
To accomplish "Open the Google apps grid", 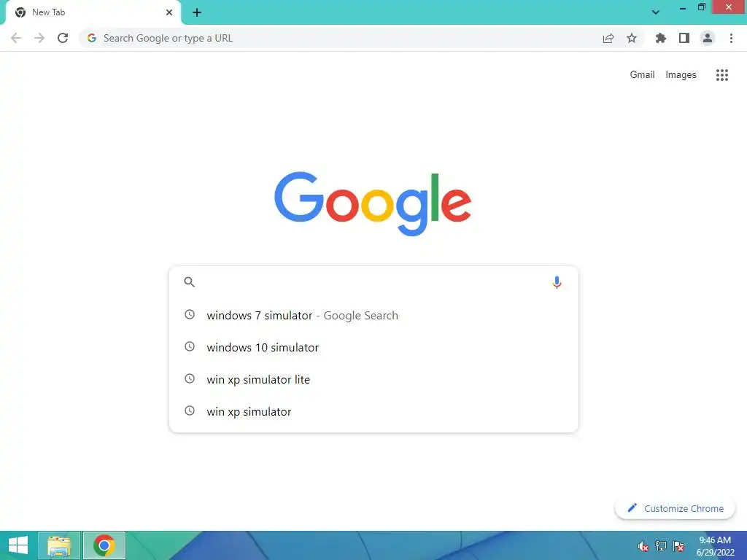I will coord(721,75).
